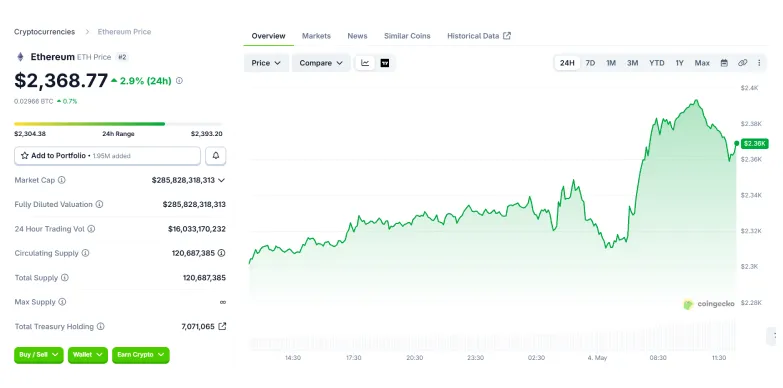Click info icon beside 120,687,385 circulating value
783x388 pixels.
(x=221, y=253)
